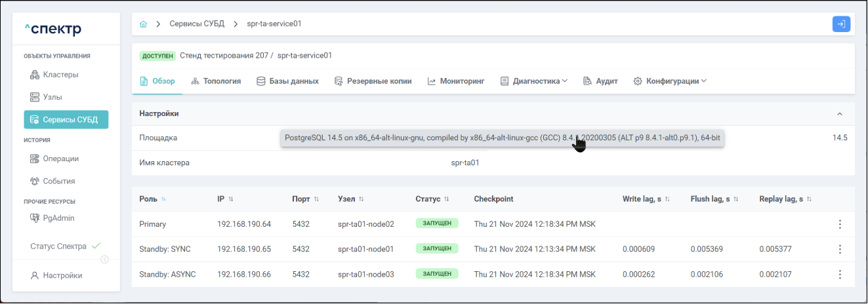Go to Кластеры in the sidebar
The width and height of the screenshot is (868, 304).
pos(60,75)
